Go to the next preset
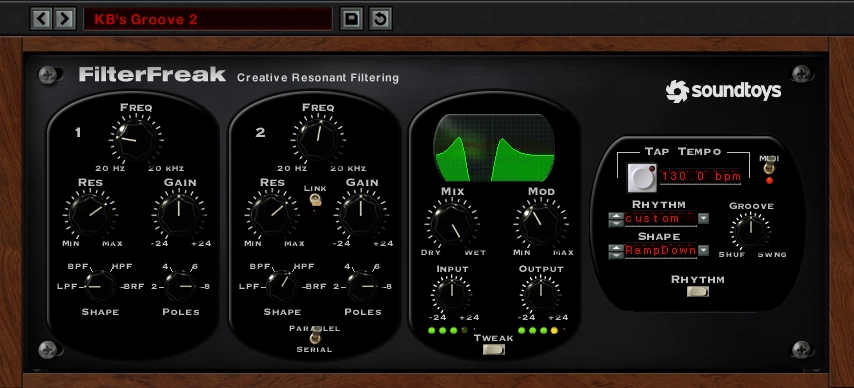Screen dimensions: 854x388 pos(64,19)
